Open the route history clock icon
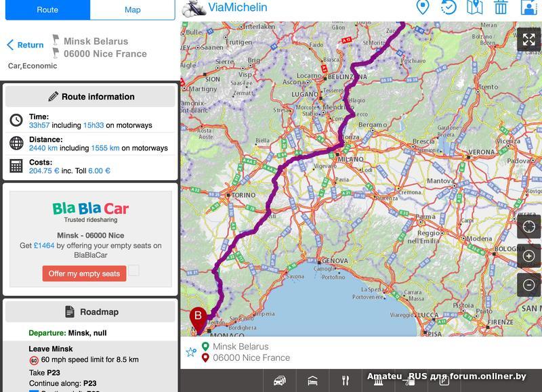This screenshot has width=542, height=392. coord(449,7)
